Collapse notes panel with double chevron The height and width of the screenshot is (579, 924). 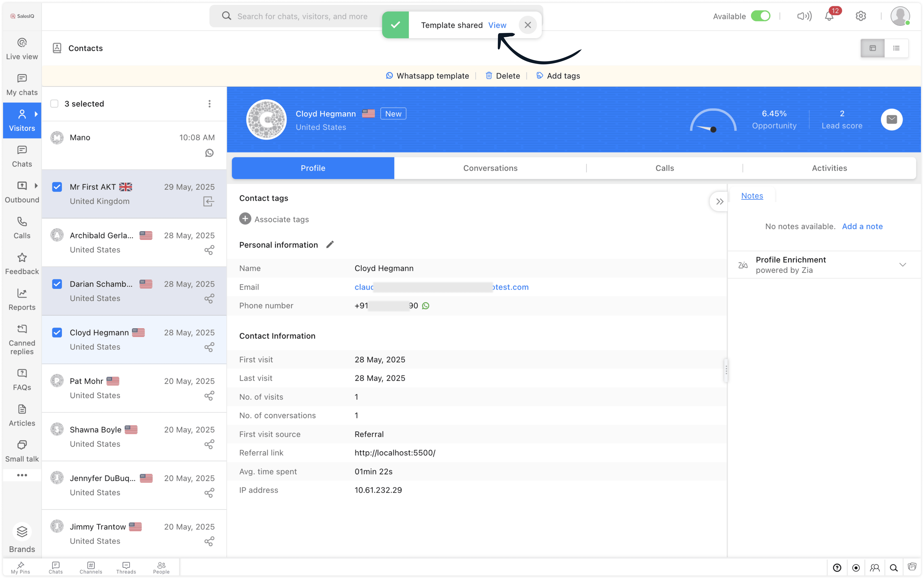point(720,201)
